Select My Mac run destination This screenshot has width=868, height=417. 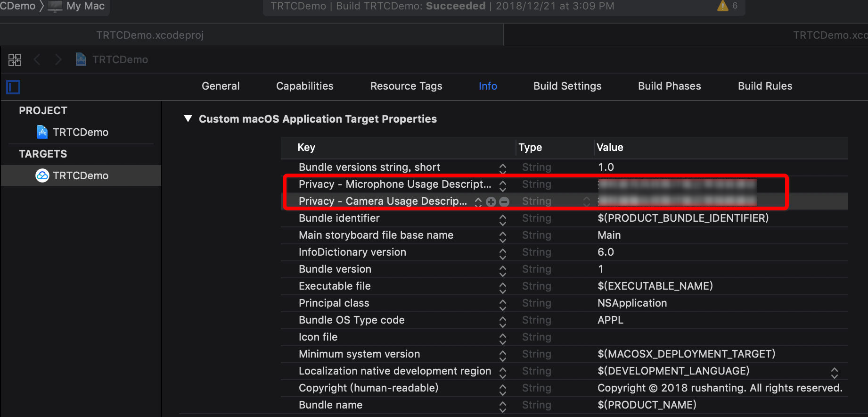click(85, 6)
